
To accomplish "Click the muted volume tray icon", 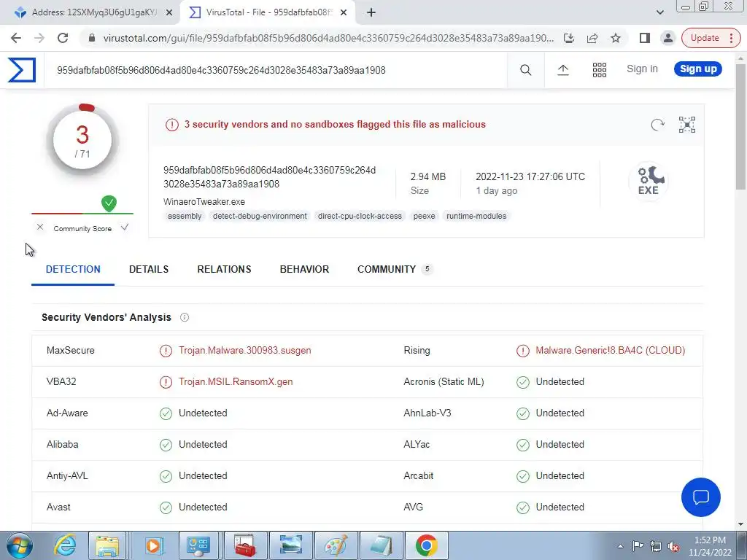I will click(673, 547).
